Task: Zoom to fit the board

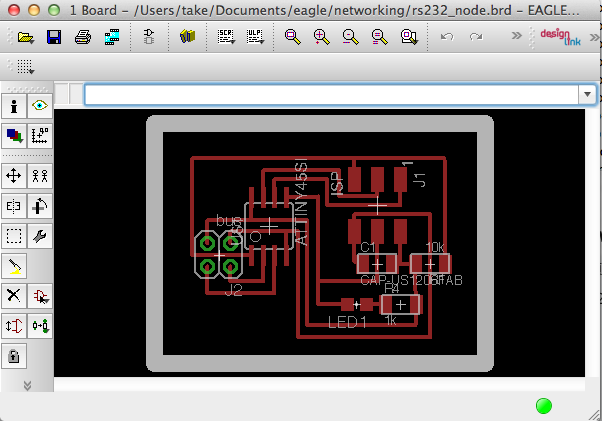Action: (293, 37)
